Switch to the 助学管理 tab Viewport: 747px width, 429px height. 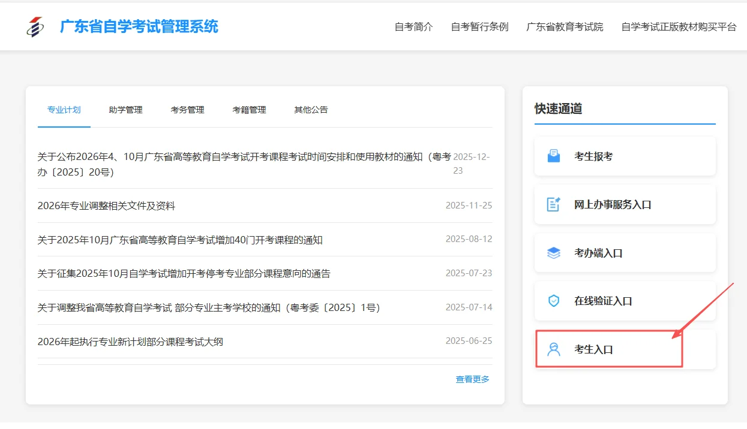click(125, 110)
